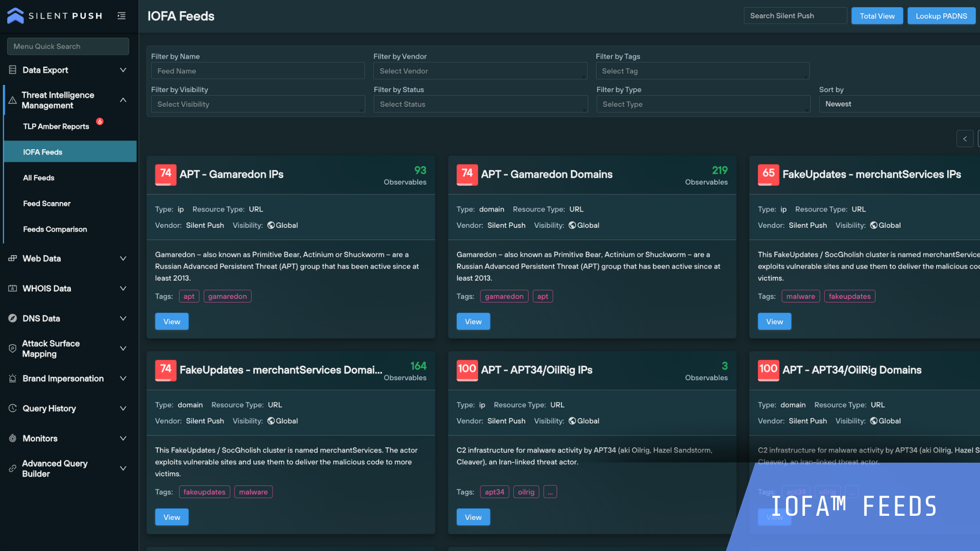Click the malware tag on merchantServices IPs
Viewport: 980px width, 551px height.
(801, 296)
